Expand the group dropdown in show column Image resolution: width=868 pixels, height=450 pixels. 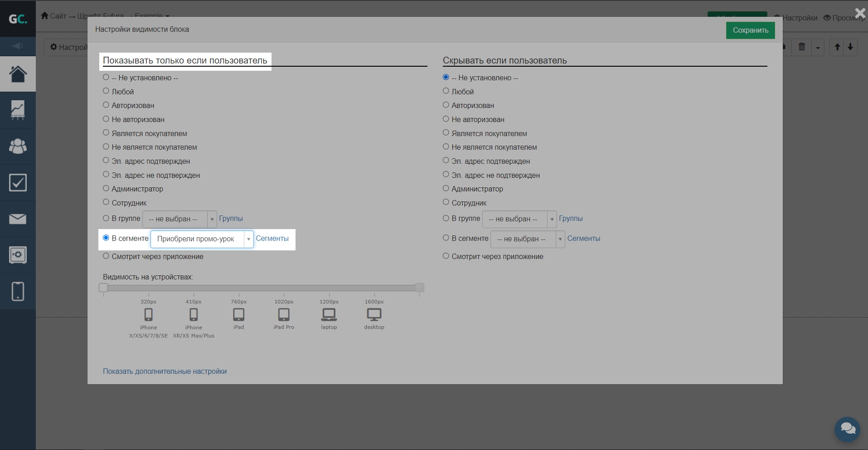(179, 219)
